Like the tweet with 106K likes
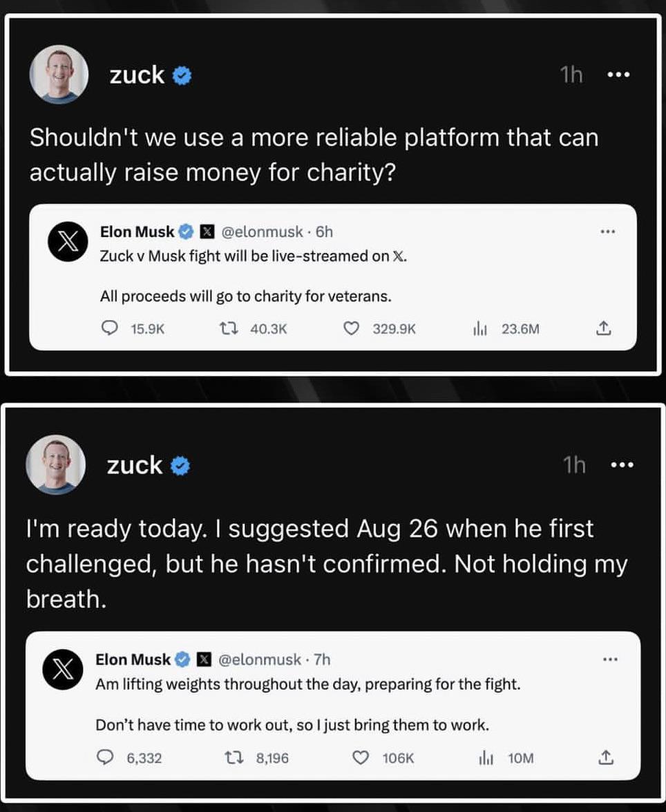This screenshot has height=812, width=666. 361,758
